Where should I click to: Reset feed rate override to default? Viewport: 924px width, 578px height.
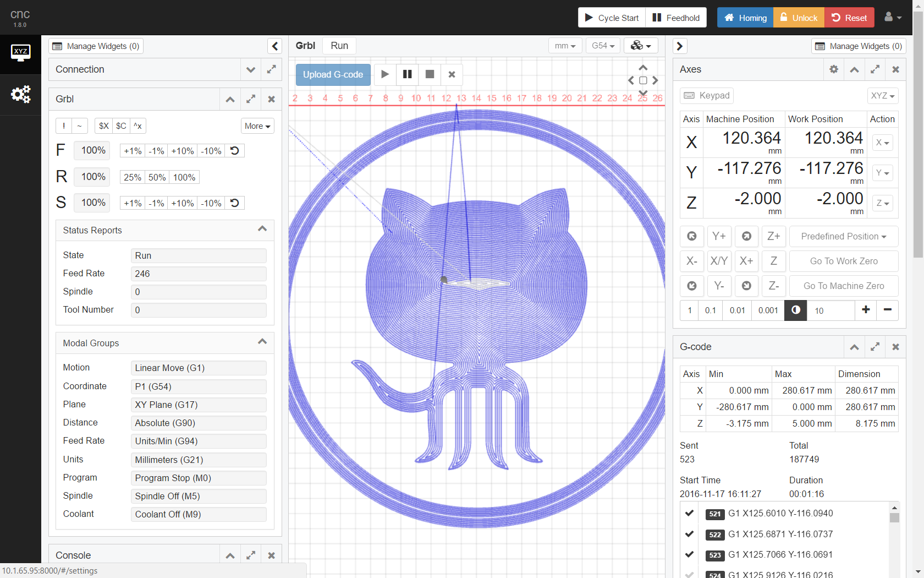coord(235,151)
